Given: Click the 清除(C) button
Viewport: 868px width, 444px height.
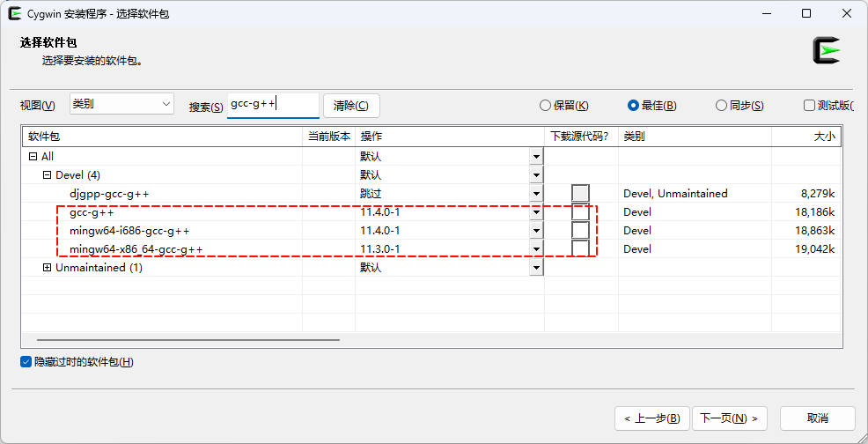Looking at the screenshot, I should (x=351, y=106).
